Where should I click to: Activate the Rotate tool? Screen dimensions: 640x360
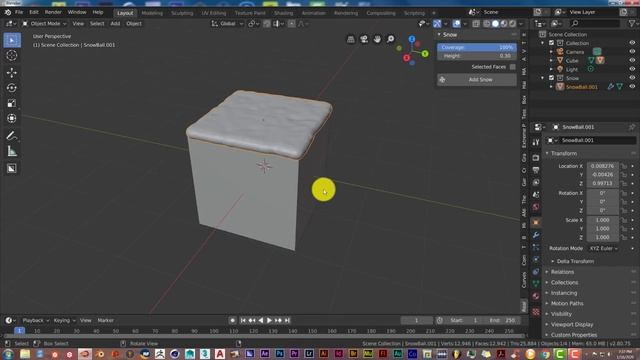point(12,88)
